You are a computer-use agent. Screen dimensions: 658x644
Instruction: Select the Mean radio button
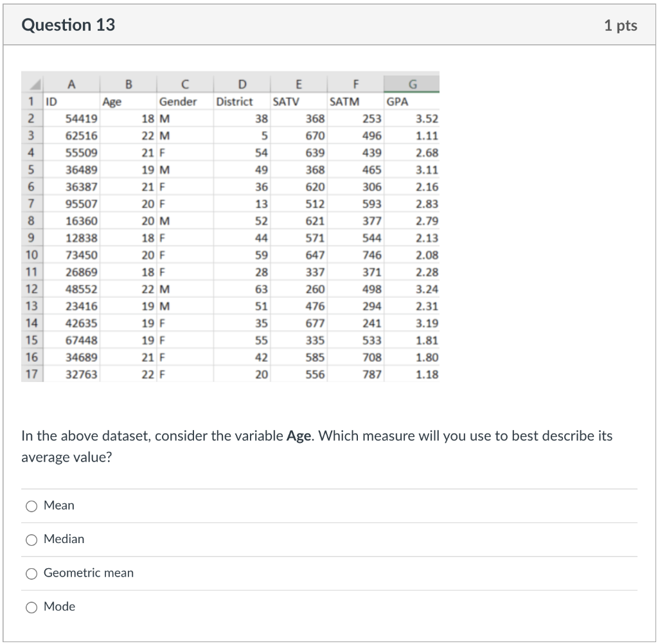pos(31,506)
